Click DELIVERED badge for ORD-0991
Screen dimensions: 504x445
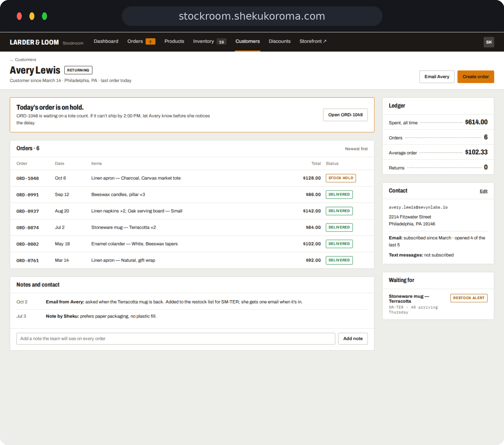(x=339, y=195)
